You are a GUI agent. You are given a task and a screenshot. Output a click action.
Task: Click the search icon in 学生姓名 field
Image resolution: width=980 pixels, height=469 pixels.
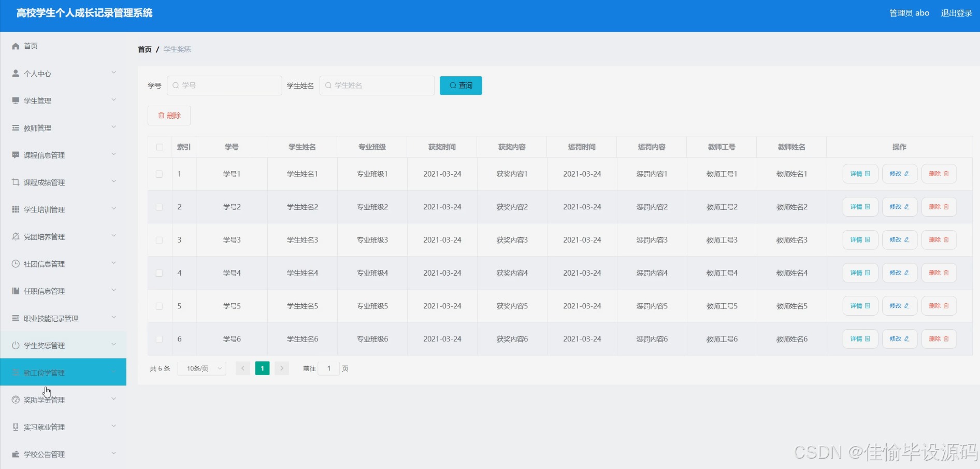click(x=328, y=86)
